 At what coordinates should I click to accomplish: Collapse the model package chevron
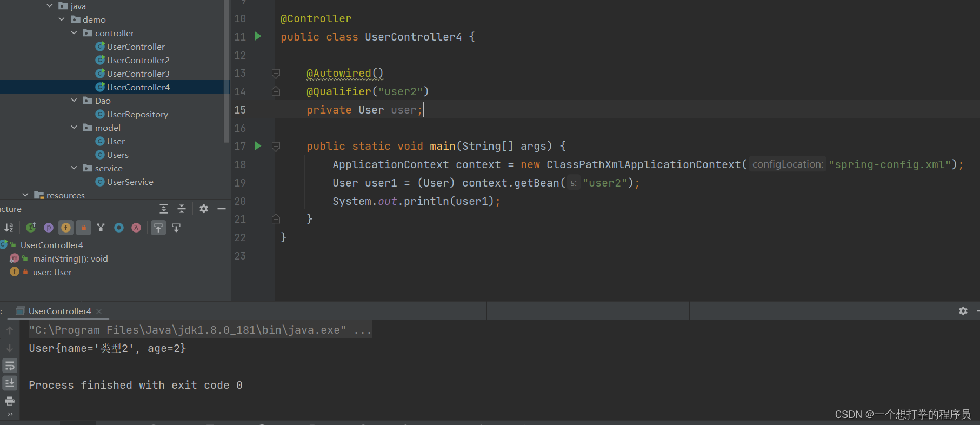click(x=74, y=128)
